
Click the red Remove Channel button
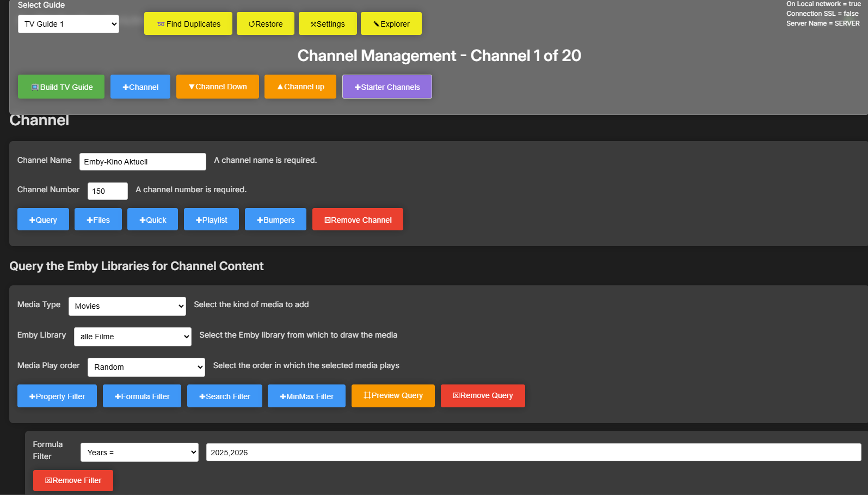tap(358, 219)
